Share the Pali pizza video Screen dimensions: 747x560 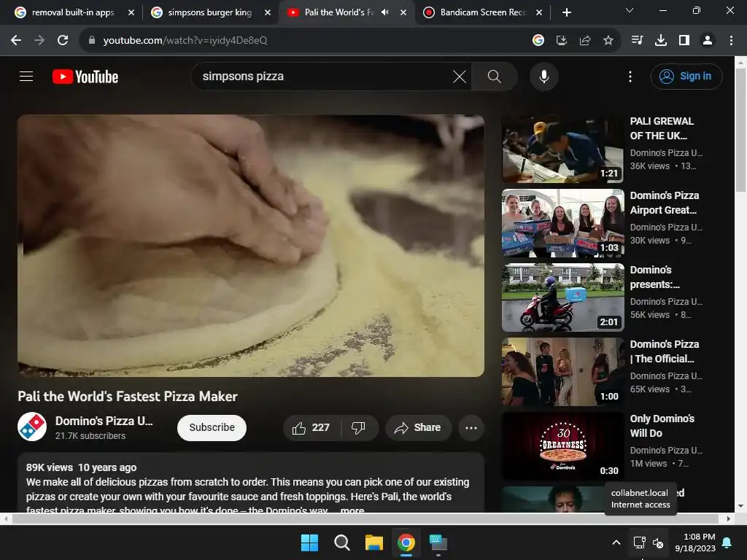pos(418,427)
